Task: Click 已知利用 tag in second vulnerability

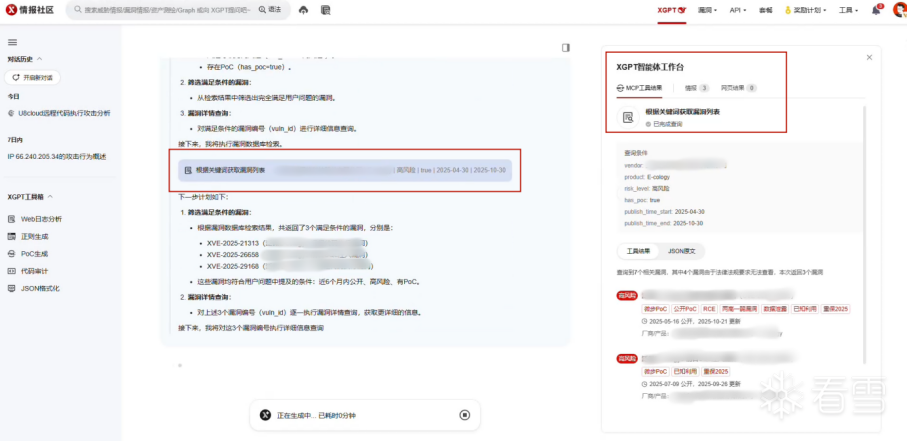Action: click(x=686, y=371)
